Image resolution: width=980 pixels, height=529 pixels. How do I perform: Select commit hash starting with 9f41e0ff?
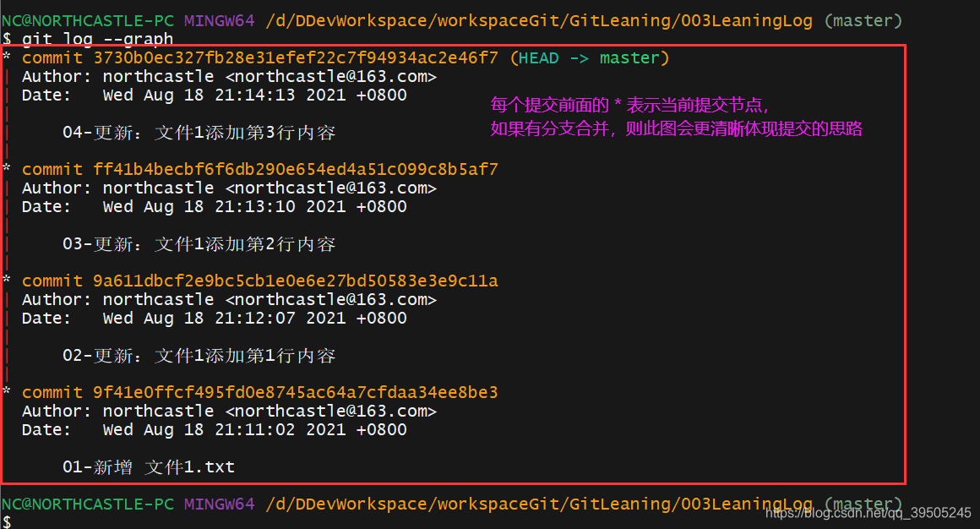coord(296,392)
